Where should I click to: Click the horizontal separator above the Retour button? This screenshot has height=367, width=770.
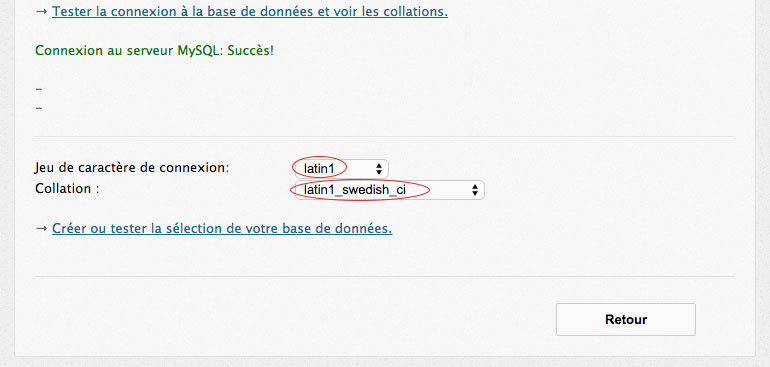coord(385,276)
